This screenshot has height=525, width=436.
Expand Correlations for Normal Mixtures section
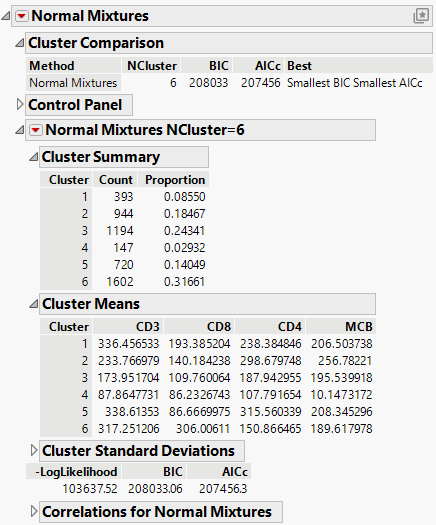click(x=33, y=511)
